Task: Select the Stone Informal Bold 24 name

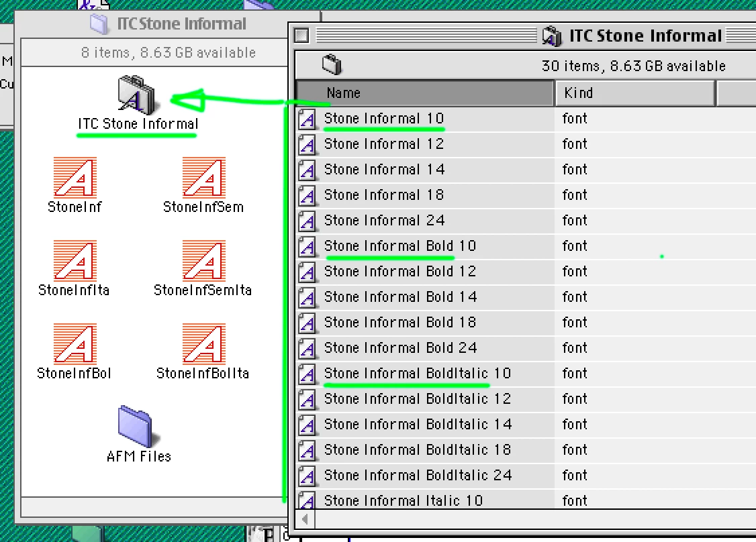Action: click(401, 348)
